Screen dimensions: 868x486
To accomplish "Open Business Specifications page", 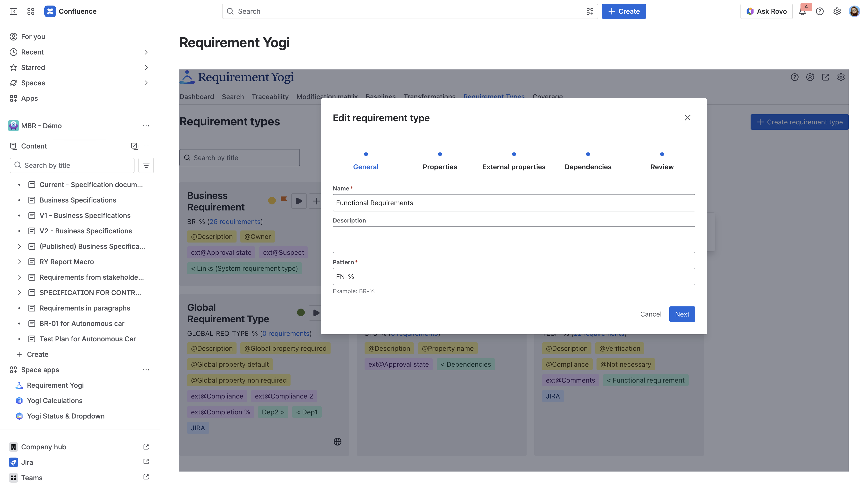I will [x=78, y=200].
